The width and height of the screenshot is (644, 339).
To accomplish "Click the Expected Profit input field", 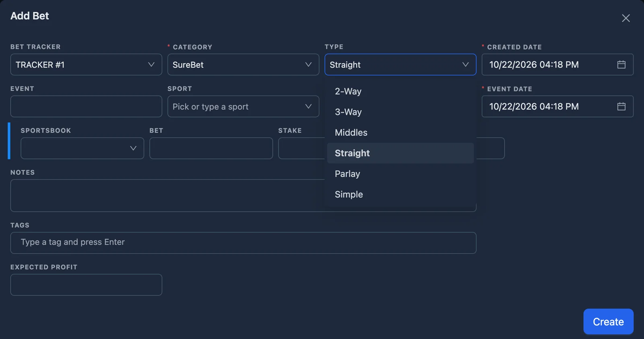I will coord(86,285).
